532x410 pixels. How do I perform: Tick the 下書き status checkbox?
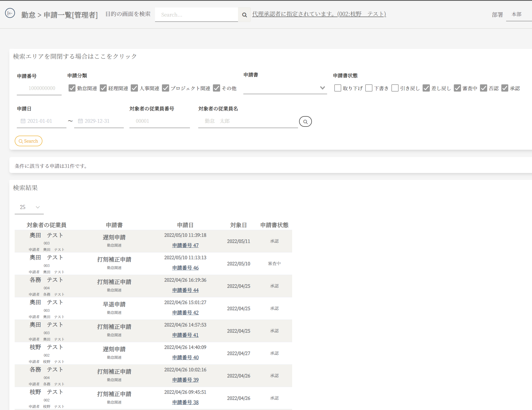[x=369, y=88]
